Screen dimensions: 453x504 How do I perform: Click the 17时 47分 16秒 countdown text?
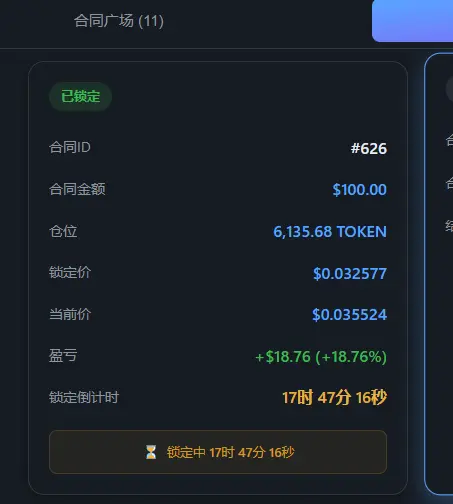335,397
